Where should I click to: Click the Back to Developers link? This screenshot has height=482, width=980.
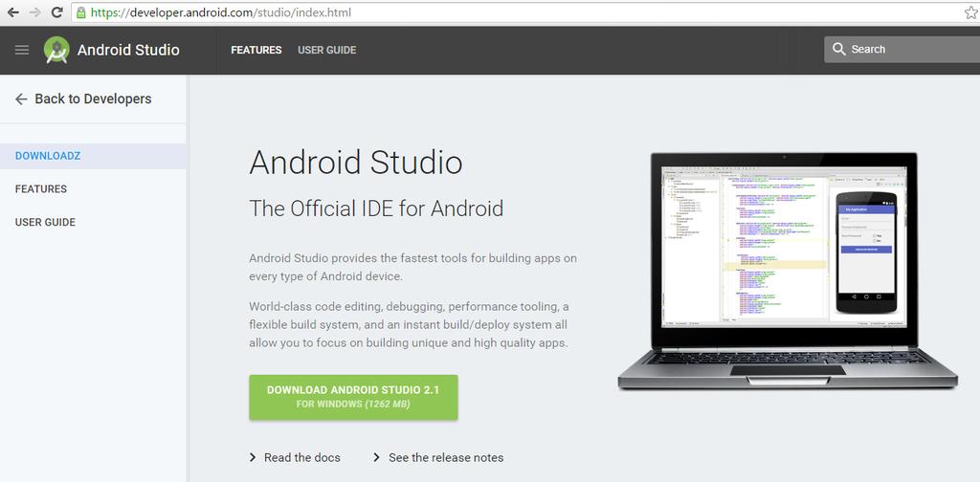tap(93, 99)
